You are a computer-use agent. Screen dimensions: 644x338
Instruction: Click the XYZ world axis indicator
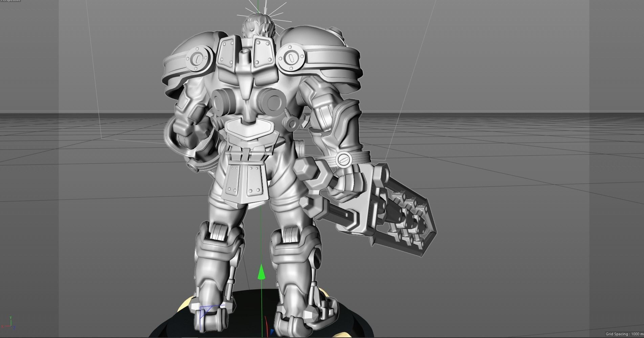(x=8, y=323)
